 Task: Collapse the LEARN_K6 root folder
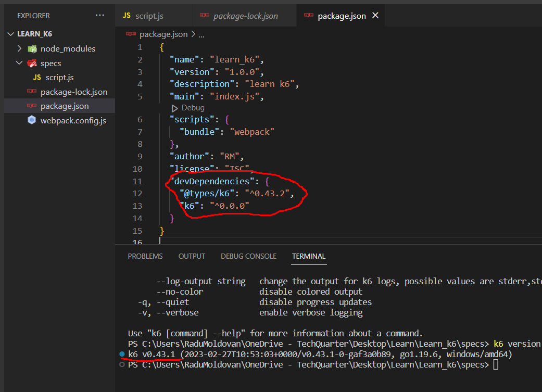(x=11, y=34)
